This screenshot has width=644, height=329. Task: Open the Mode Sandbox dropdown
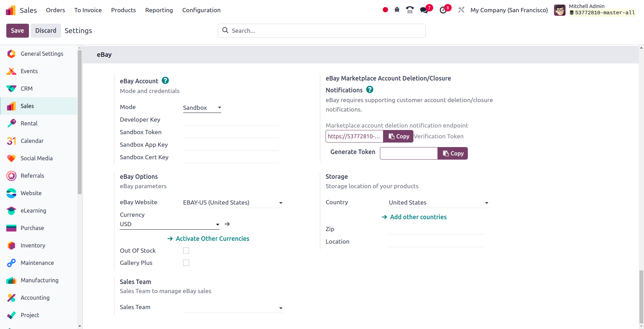click(202, 108)
